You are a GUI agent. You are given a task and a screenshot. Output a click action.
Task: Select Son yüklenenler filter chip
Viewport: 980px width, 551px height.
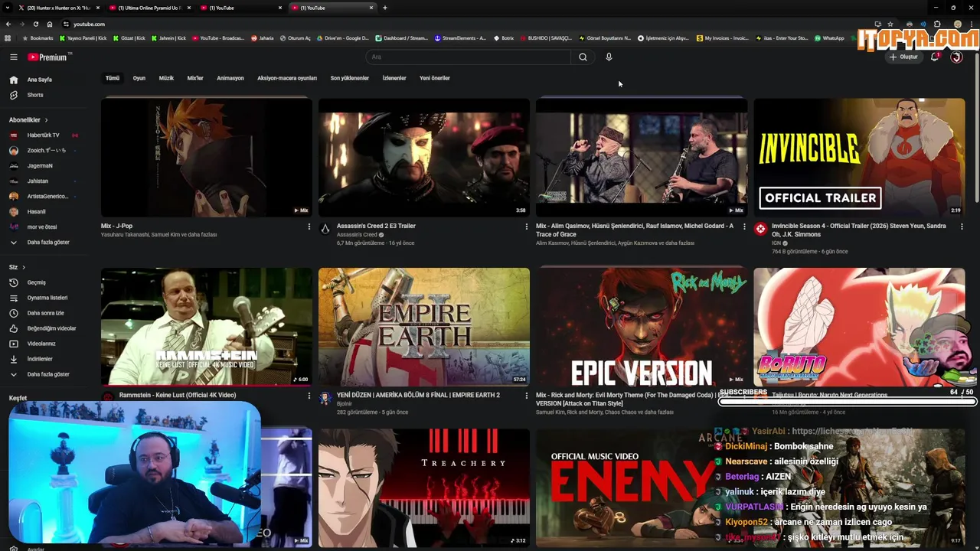point(350,78)
